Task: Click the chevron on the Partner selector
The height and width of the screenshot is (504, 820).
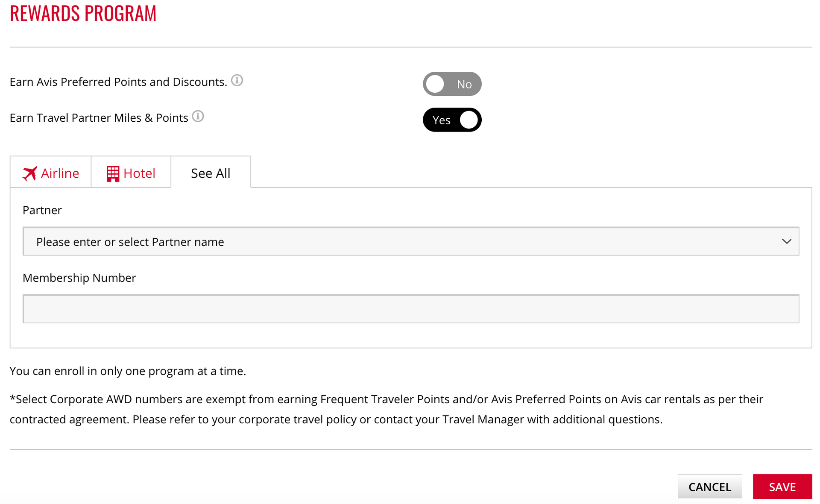Action: (x=787, y=241)
